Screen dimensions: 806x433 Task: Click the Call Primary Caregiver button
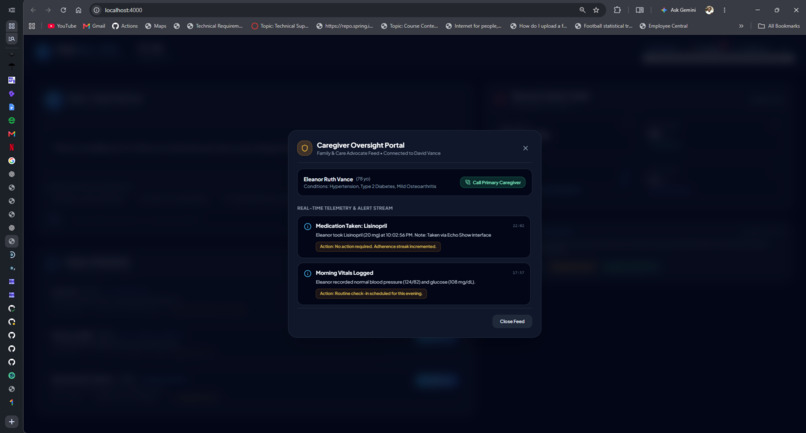click(x=493, y=183)
